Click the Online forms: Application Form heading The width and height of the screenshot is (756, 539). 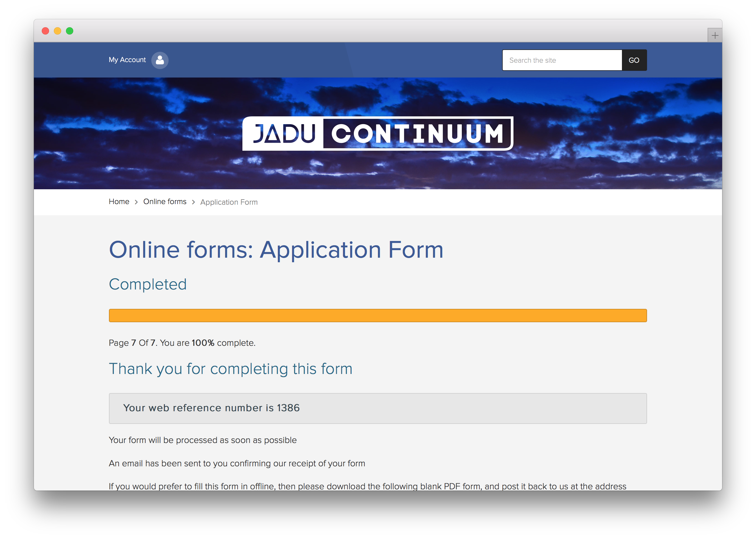pos(276,250)
